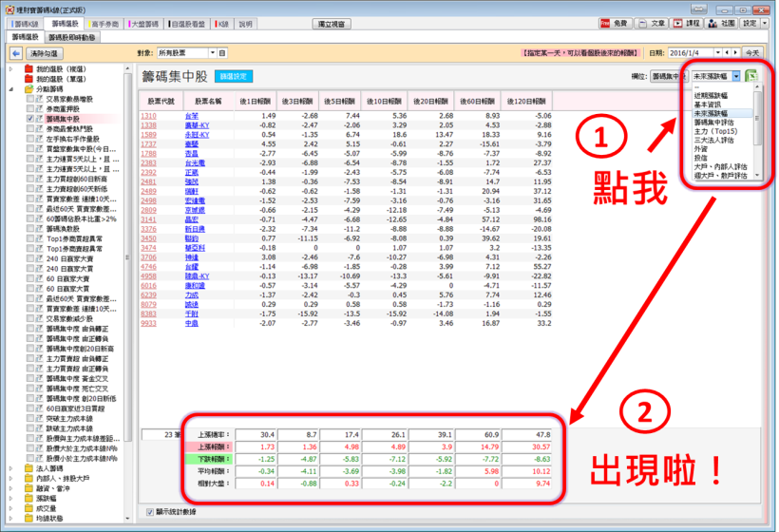
Task: Click the 今天 button
Action: tap(752, 52)
